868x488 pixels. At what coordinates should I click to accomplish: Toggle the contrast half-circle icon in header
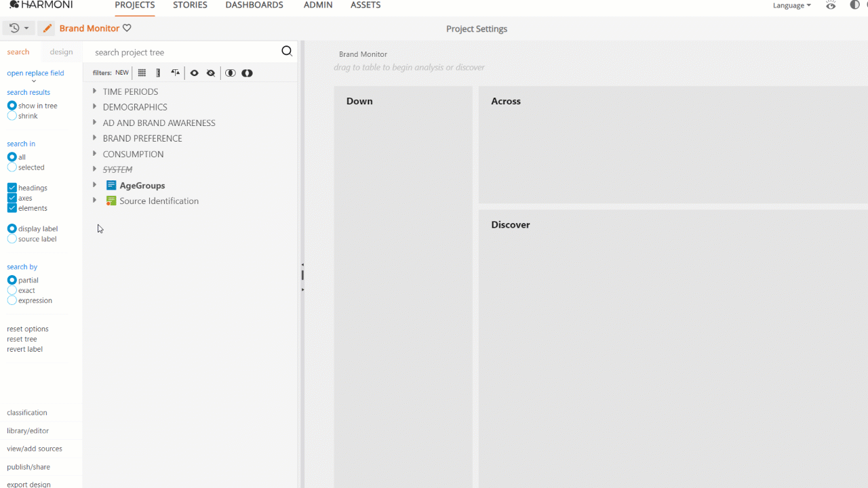[854, 5]
